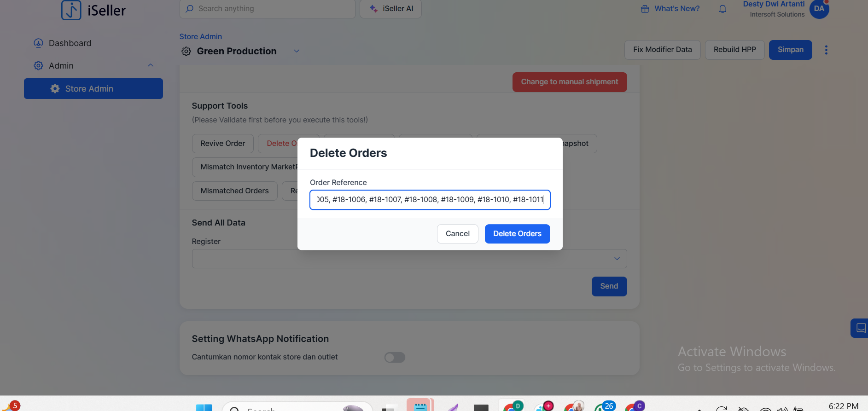Collapse the Admin sidebar section
Image resolution: width=868 pixels, height=411 pixels.
coord(150,65)
